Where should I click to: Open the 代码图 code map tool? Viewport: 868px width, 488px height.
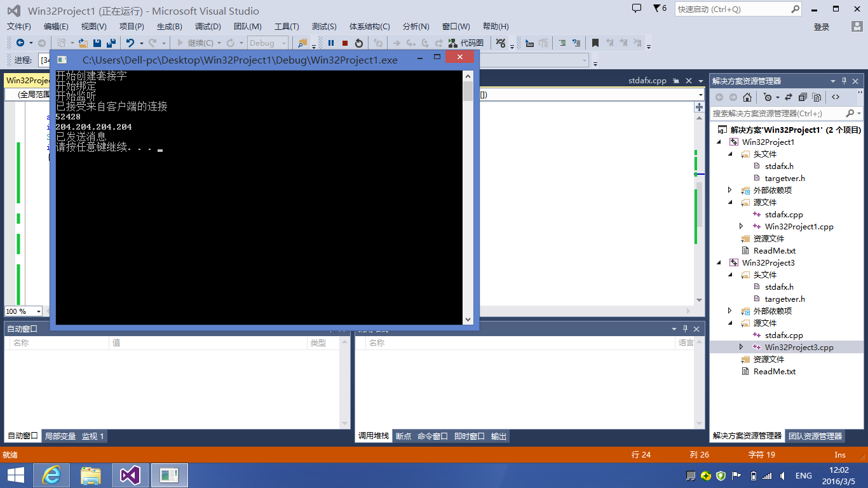click(x=466, y=43)
